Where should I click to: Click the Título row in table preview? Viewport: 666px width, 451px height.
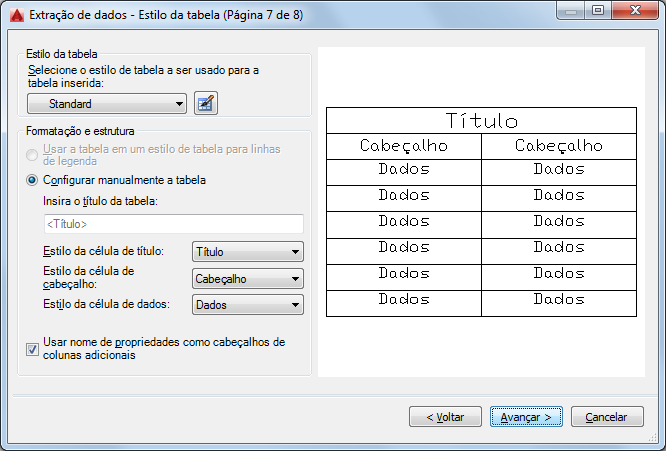(x=481, y=121)
